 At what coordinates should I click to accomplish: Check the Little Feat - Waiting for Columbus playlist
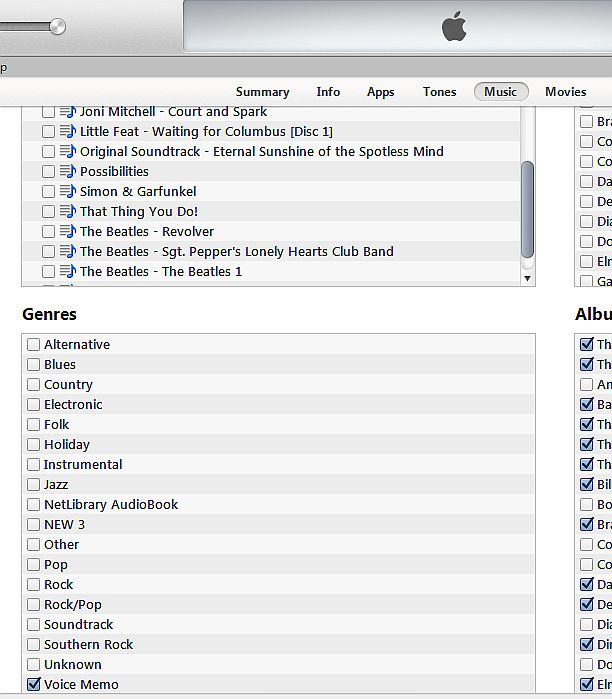(48, 132)
